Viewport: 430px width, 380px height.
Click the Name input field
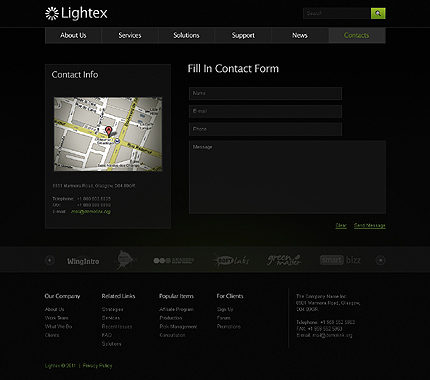pos(265,93)
